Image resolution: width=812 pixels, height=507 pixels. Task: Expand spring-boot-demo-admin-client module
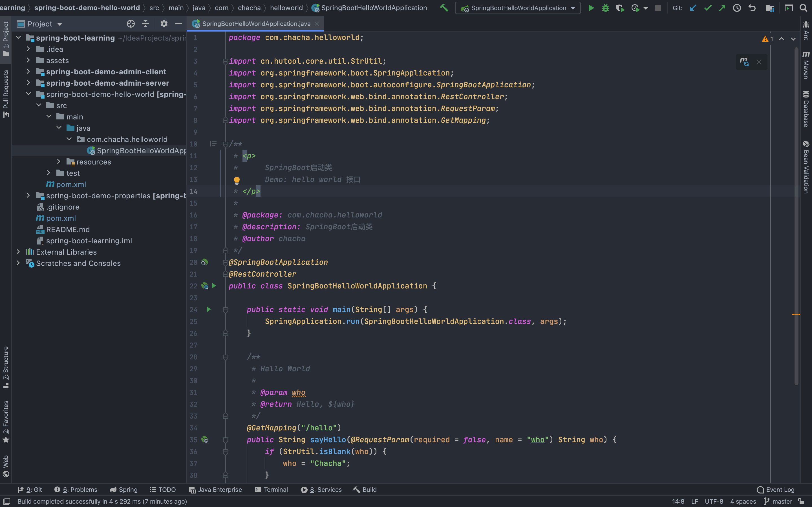pyautogui.click(x=28, y=72)
